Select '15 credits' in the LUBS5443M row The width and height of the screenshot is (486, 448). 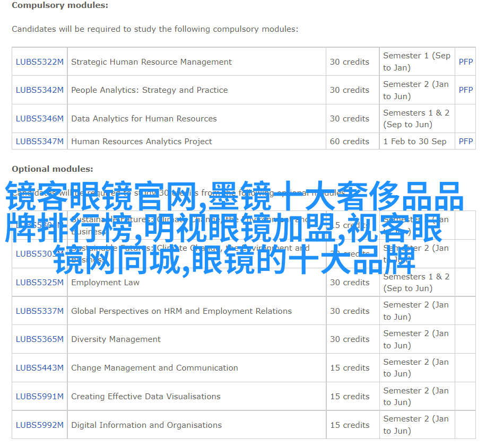pyautogui.click(x=350, y=367)
